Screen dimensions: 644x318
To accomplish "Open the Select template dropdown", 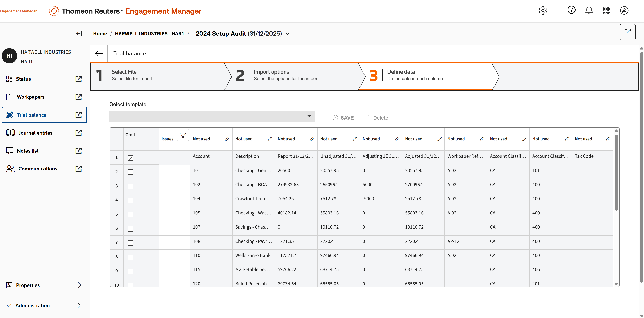I will click(212, 116).
